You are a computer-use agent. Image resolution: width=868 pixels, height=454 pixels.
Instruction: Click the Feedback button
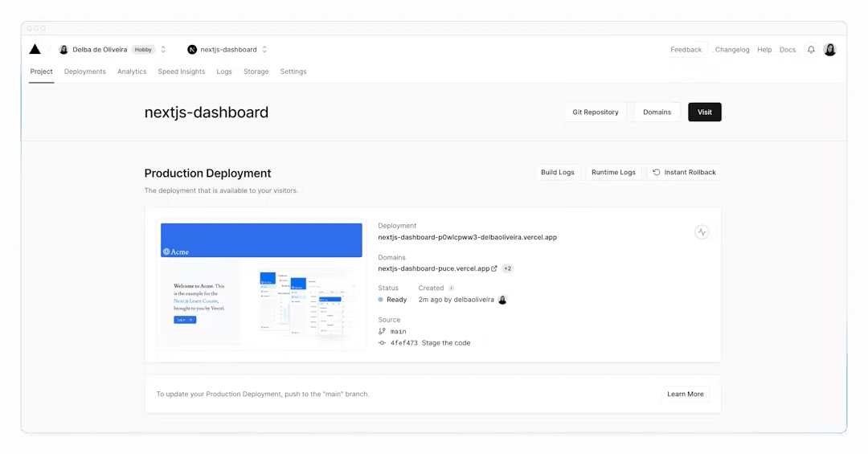(x=686, y=50)
